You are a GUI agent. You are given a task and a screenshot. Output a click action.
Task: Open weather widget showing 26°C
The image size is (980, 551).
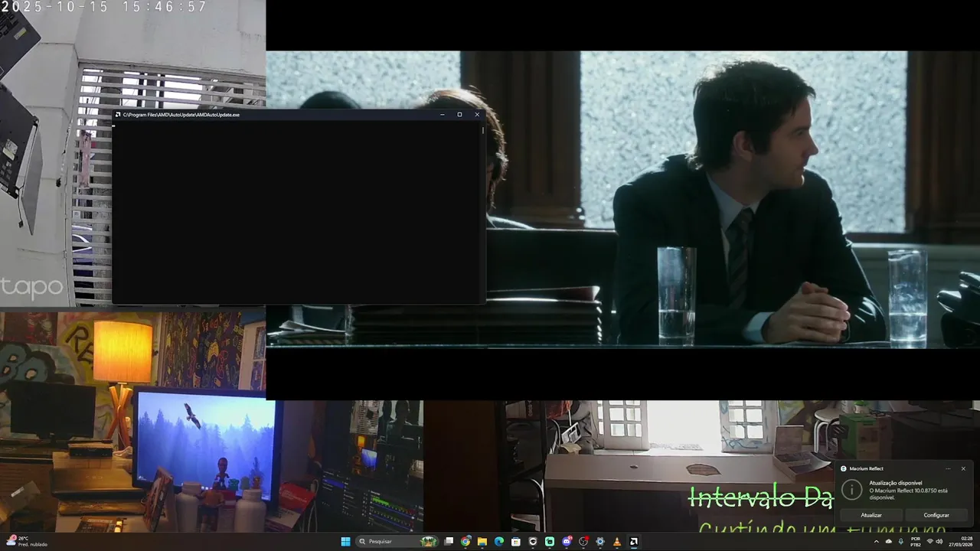pyautogui.click(x=28, y=541)
